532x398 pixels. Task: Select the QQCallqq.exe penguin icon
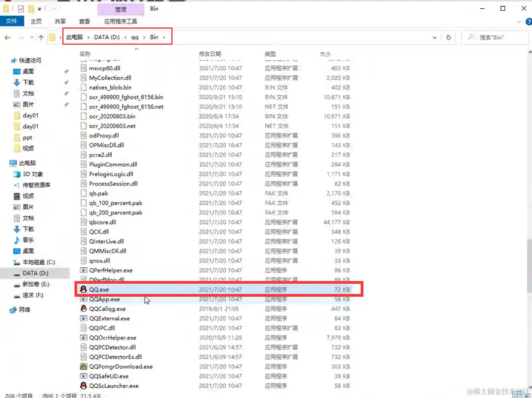84,309
